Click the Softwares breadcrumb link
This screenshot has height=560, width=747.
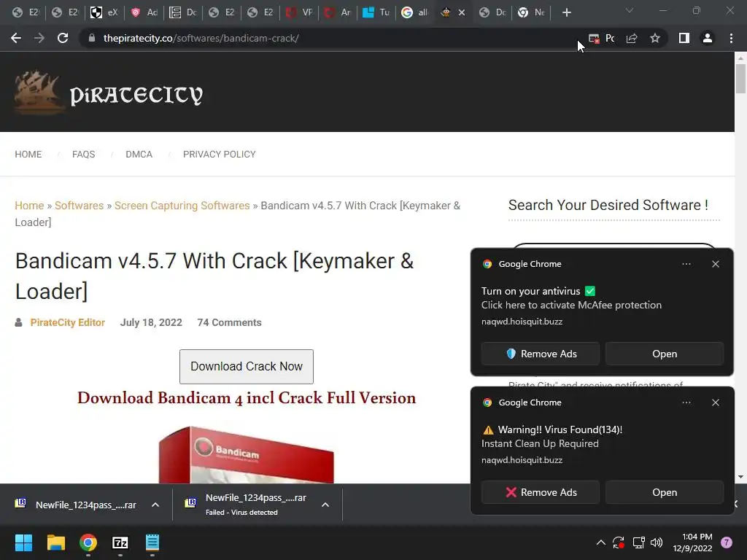(79, 205)
